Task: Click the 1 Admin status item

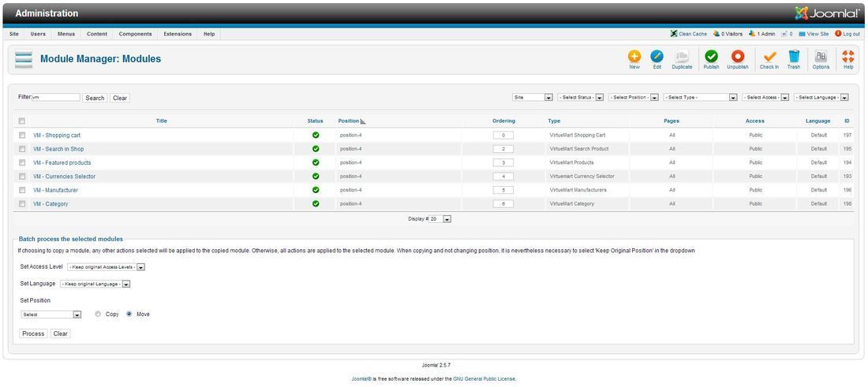Action: pos(761,34)
